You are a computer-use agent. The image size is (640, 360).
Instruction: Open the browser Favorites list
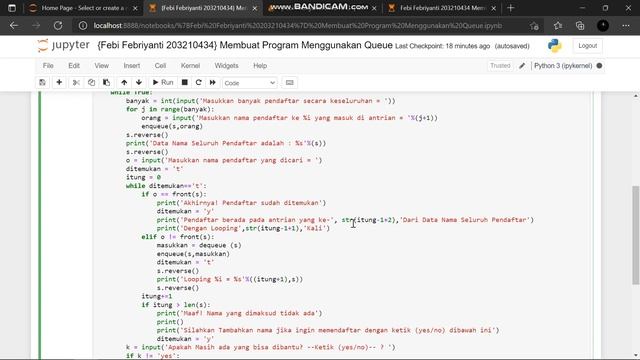click(x=558, y=26)
